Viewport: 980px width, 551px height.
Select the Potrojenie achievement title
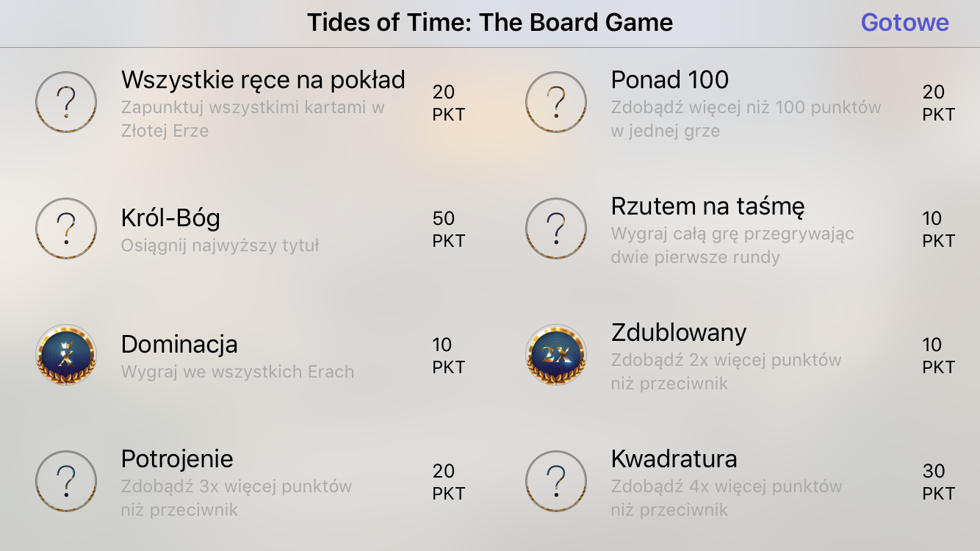[x=177, y=458]
